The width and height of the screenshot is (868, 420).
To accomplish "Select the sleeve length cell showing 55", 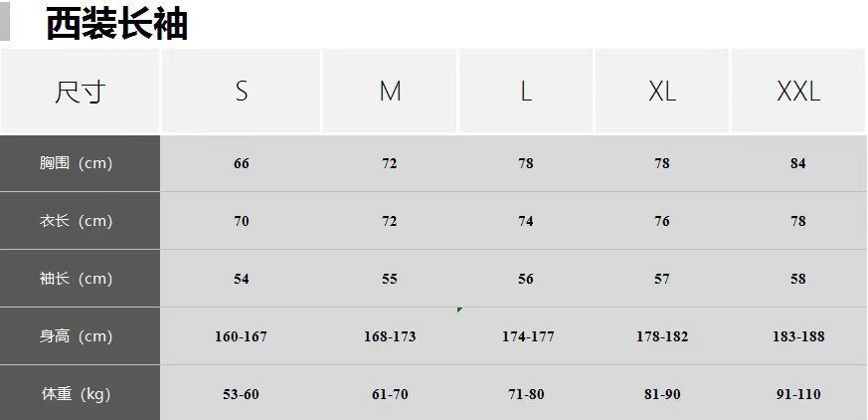I will pyautogui.click(x=390, y=279).
